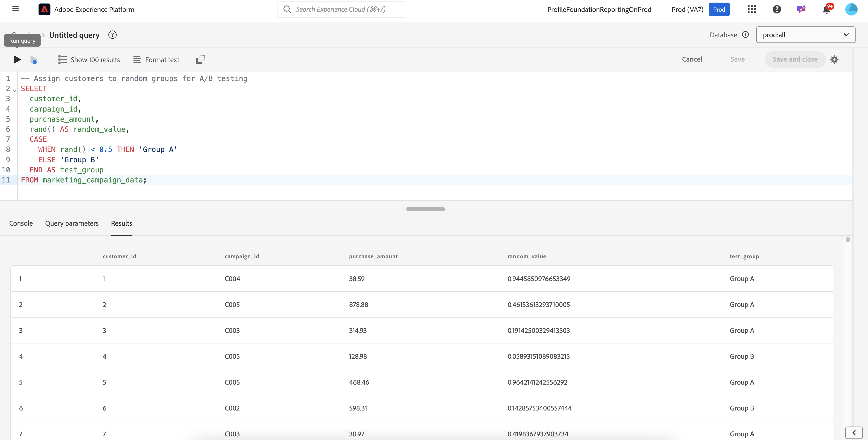Screen dimensions: 868x440
Task: Click the Untitled query help icon
Action: pyautogui.click(x=112, y=35)
